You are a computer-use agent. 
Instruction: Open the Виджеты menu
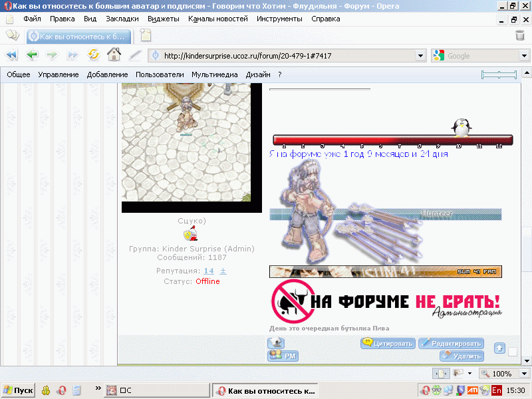click(164, 19)
